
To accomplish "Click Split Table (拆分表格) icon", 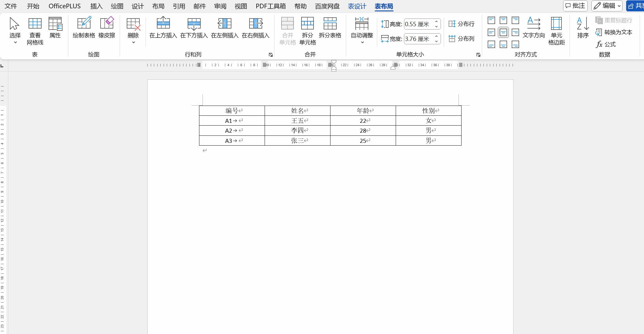I will tap(330, 23).
